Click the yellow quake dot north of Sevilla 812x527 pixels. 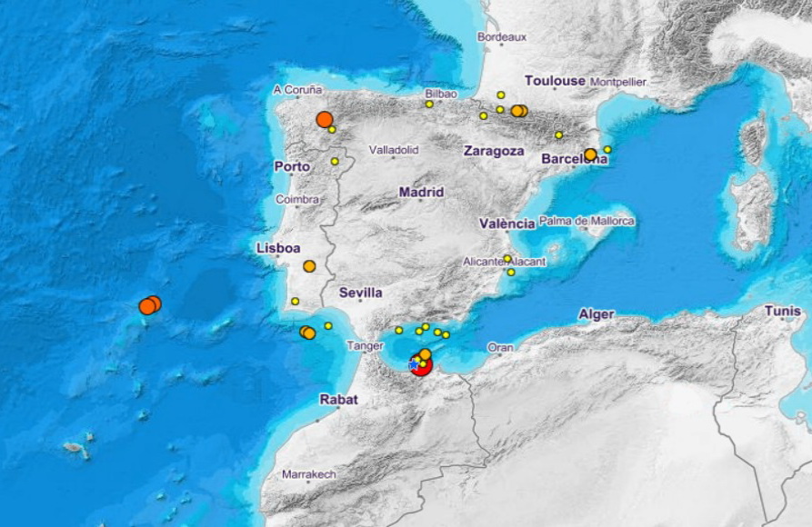[295, 300]
